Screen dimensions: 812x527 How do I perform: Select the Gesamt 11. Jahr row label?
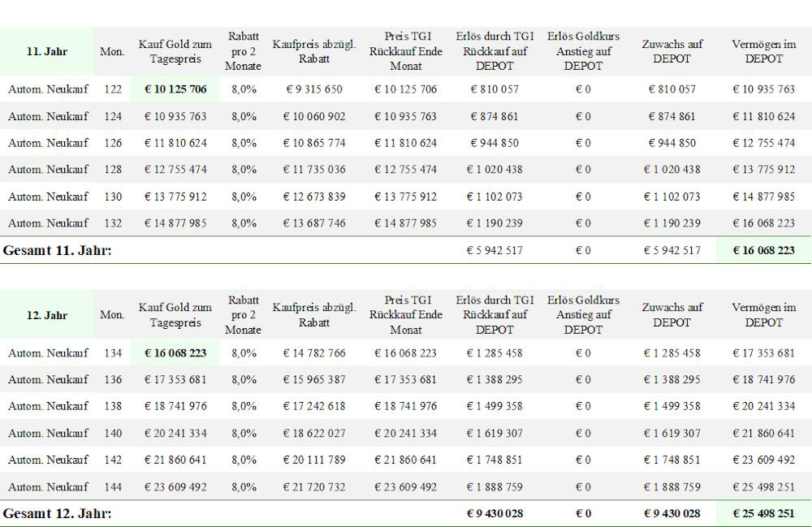tap(57, 251)
